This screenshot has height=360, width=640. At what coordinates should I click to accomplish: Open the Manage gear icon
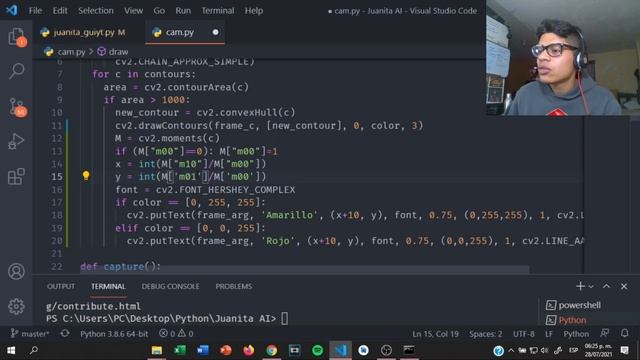[x=16, y=306]
